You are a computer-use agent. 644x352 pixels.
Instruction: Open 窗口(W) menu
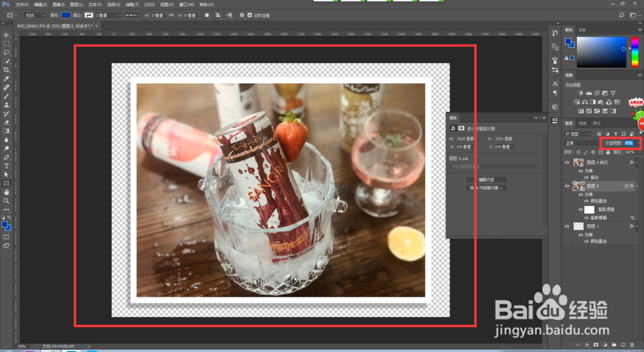click(x=187, y=5)
